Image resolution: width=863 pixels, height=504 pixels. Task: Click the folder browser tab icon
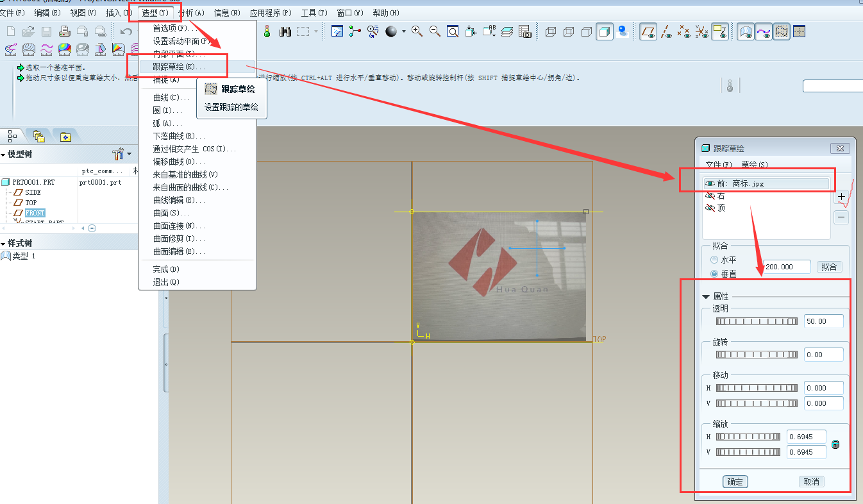pyautogui.click(x=38, y=136)
